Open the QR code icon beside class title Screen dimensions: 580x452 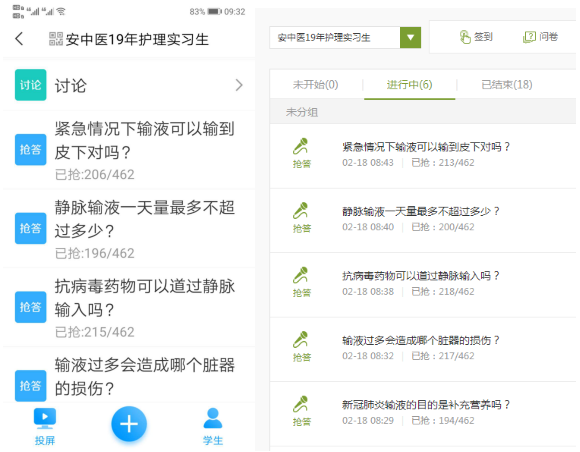click(56, 39)
